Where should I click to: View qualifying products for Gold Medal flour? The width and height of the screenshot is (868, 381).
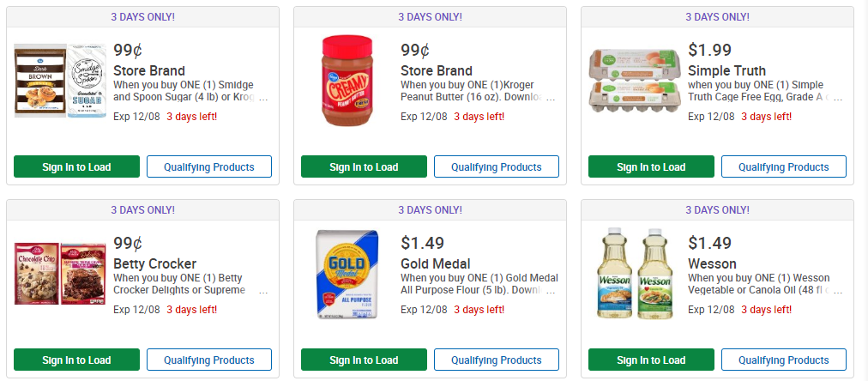pyautogui.click(x=497, y=360)
